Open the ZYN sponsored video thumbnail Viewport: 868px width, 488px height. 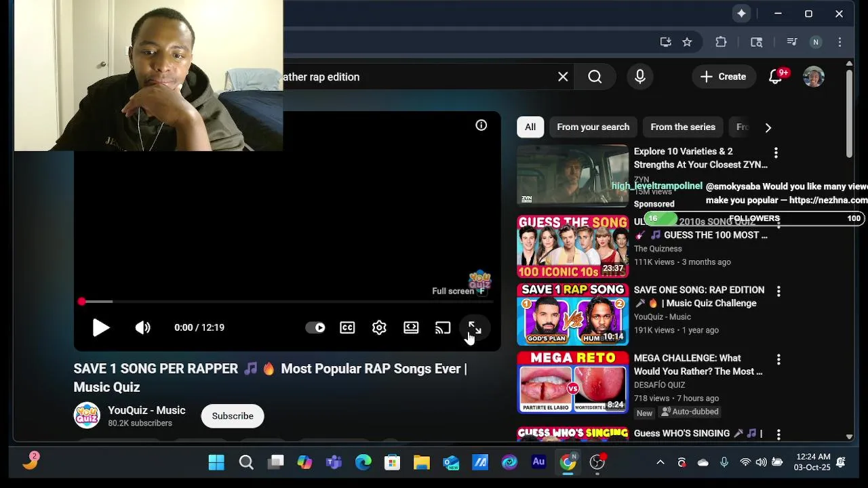point(573,176)
